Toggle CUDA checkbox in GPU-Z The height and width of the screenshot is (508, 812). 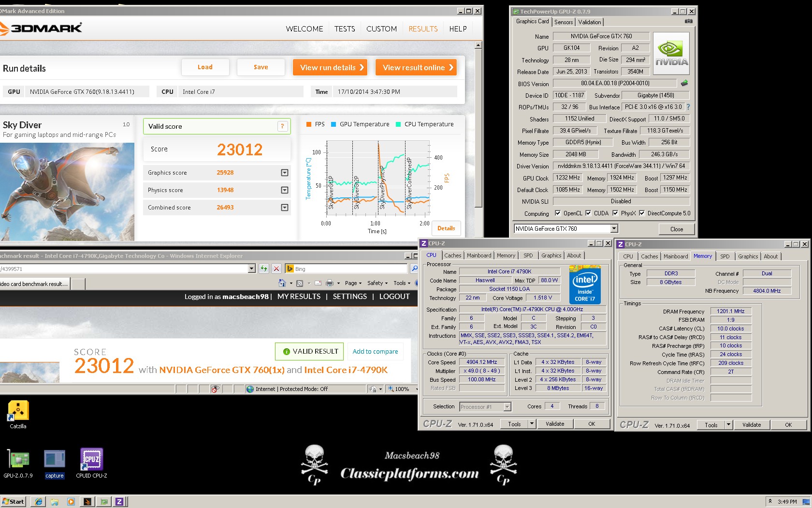click(x=588, y=213)
